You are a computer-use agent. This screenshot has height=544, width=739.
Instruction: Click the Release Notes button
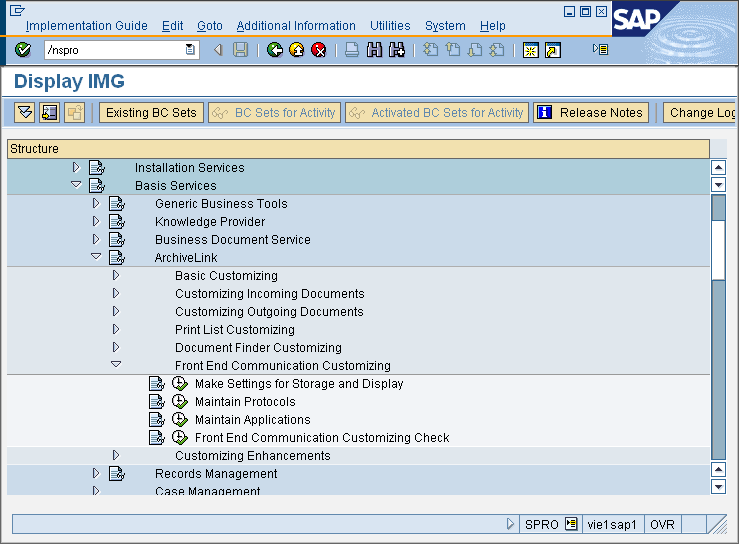(591, 113)
